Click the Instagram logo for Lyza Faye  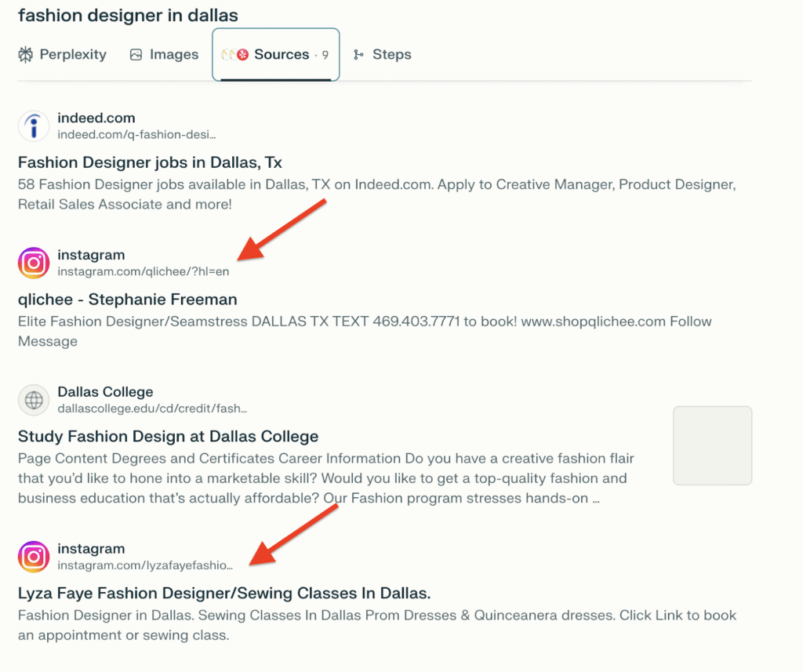click(34, 557)
